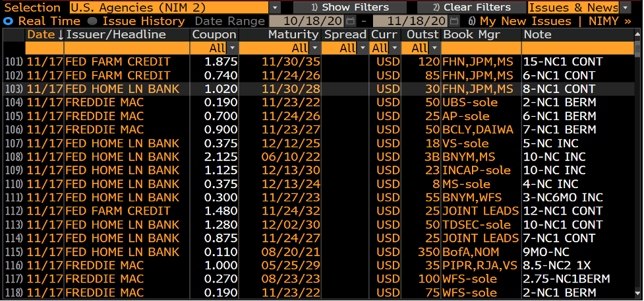Screen dimensions: 644x301
Task: Open the Curr filter All dropdown
Action: 394,48
